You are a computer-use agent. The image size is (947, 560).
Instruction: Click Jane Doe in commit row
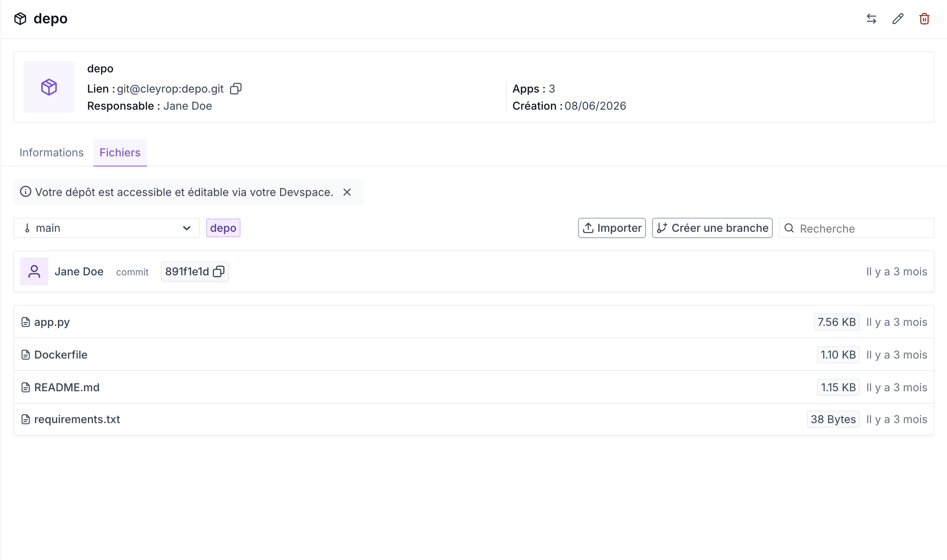[x=79, y=271]
